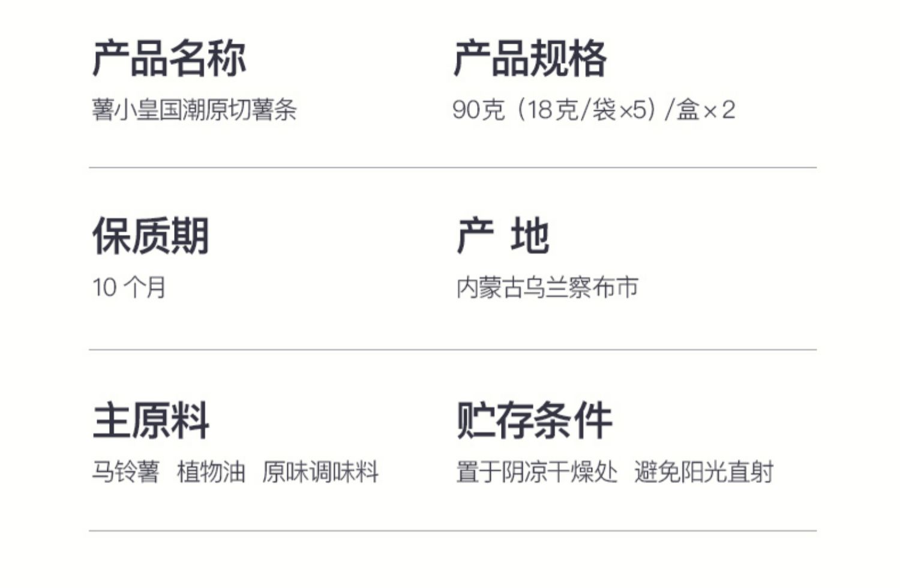Screen dimensions: 900x588
Task: Click the divider line below 产品名称 row
Action: click(453, 167)
